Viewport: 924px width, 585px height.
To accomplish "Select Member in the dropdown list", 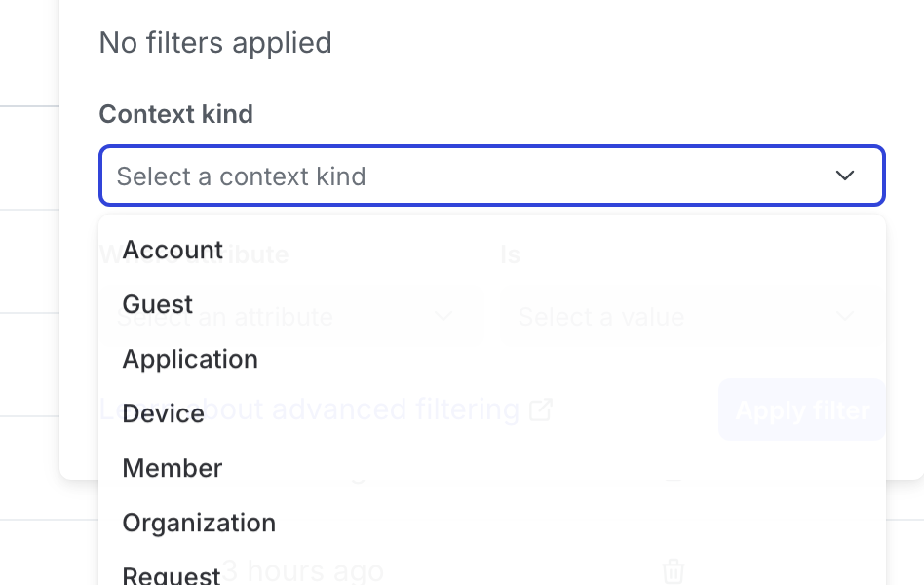I will click(173, 468).
